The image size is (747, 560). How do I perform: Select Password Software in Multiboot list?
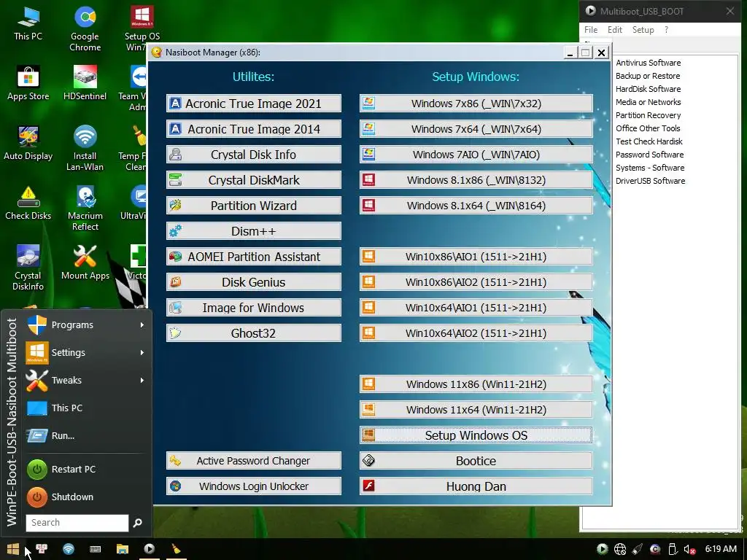point(649,155)
